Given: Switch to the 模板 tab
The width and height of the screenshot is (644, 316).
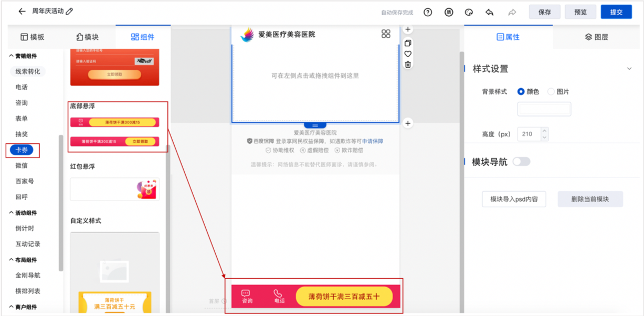Looking at the screenshot, I should 32,37.
